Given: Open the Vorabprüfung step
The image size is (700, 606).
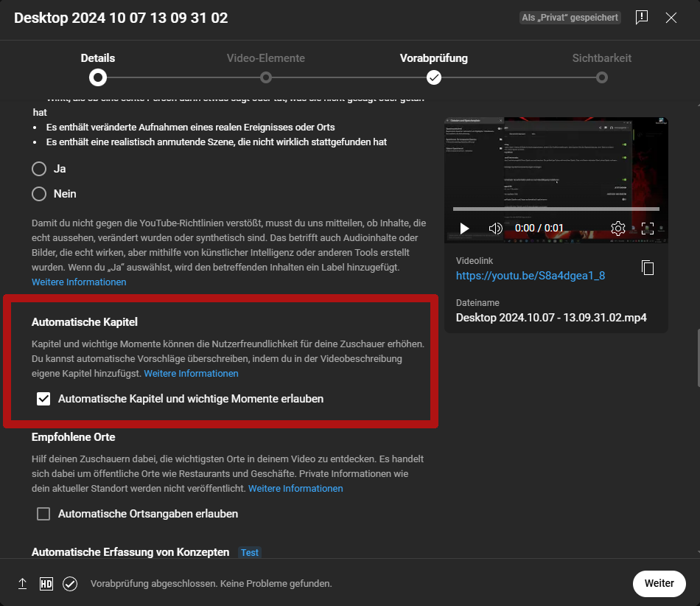Looking at the screenshot, I should (434, 77).
